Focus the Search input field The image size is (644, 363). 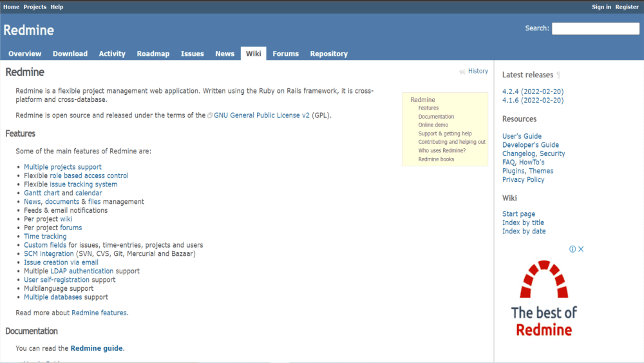click(596, 28)
